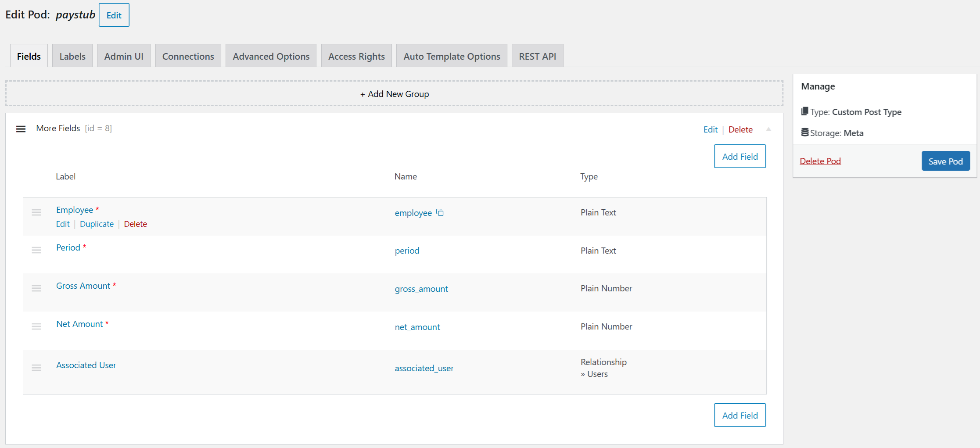Viewport: 980px width, 448px height.
Task: Open the REST API tab
Action: [537, 56]
